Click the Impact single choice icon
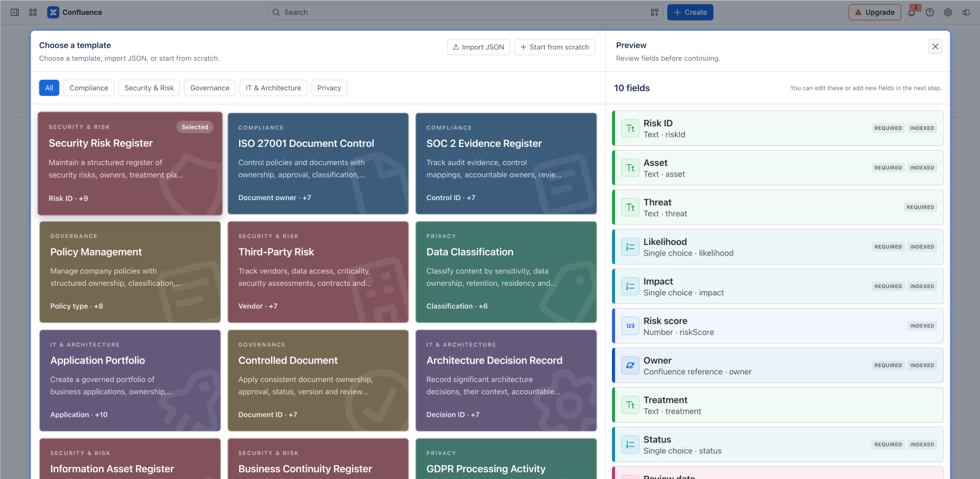The image size is (980, 479). (630, 286)
